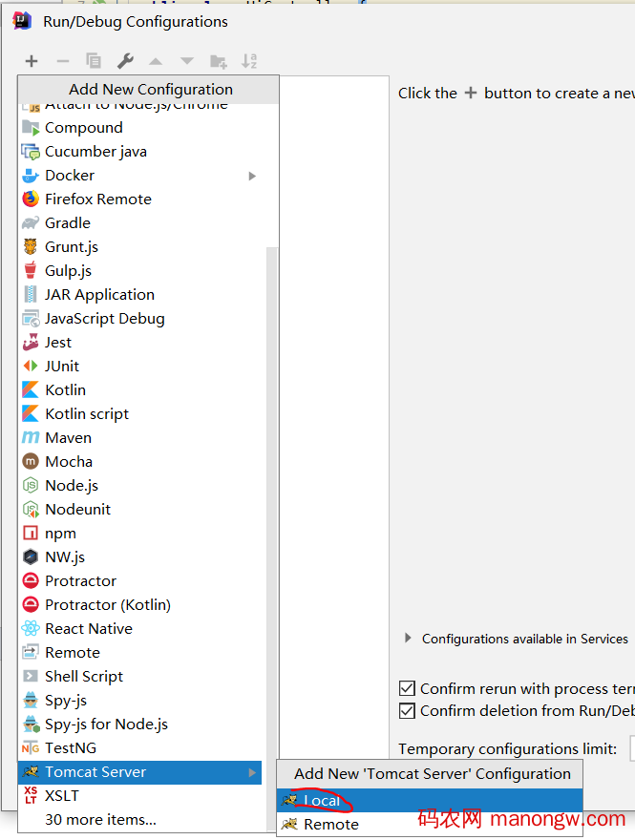Open the Docker submenu arrow

click(252, 176)
